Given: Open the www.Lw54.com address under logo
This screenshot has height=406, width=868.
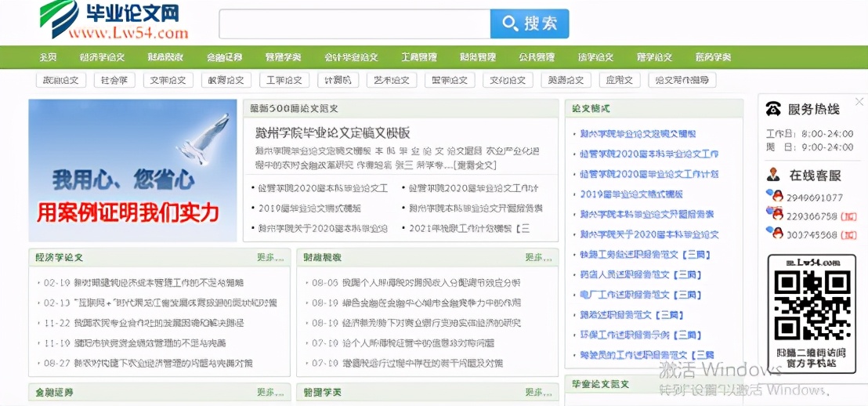Looking at the screenshot, I should [x=128, y=34].
